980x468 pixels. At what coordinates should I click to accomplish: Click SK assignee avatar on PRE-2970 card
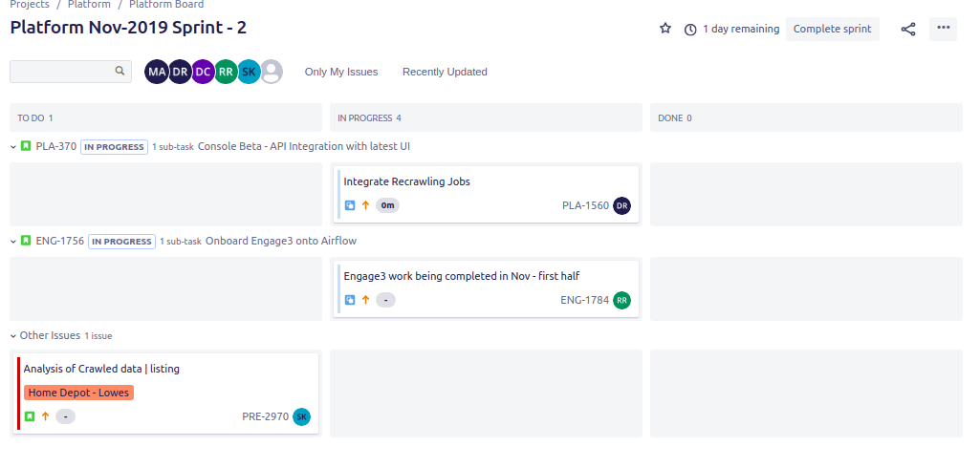[x=301, y=416]
